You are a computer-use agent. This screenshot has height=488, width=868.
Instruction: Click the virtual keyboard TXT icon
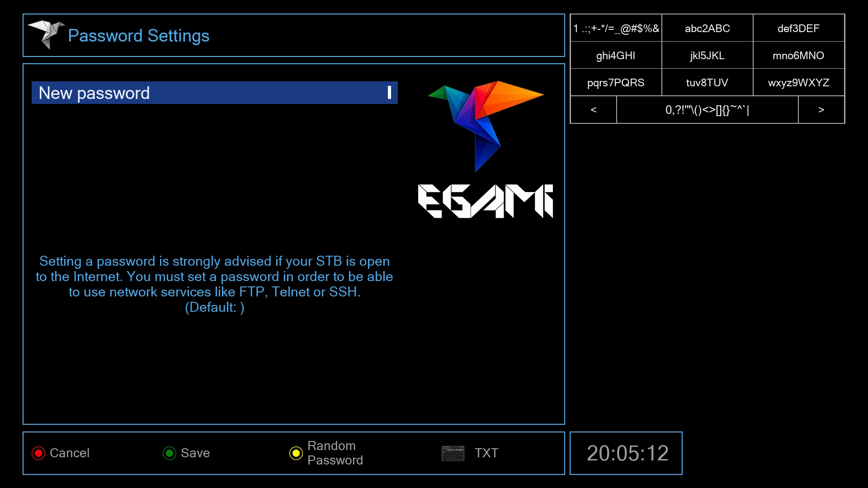pos(453,453)
